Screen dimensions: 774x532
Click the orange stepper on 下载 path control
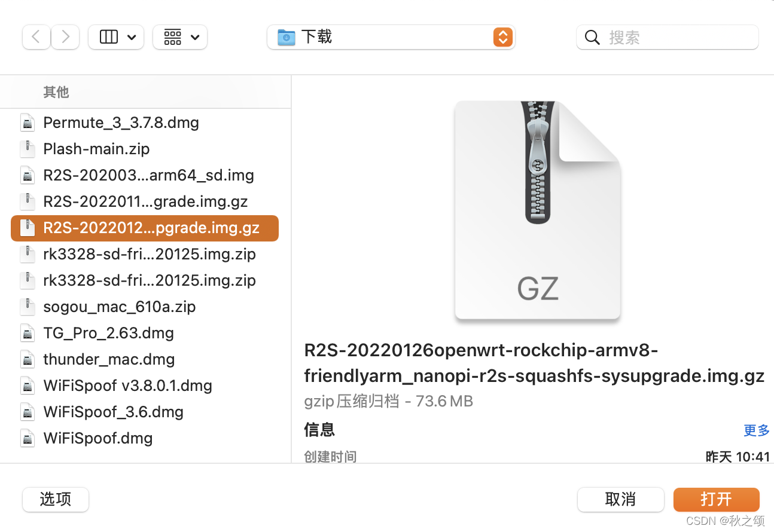tap(502, 36)
